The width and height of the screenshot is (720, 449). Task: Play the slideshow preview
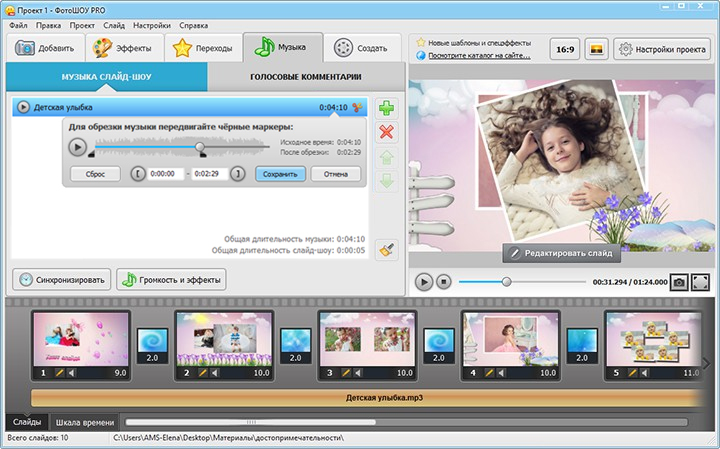[424, 282]
